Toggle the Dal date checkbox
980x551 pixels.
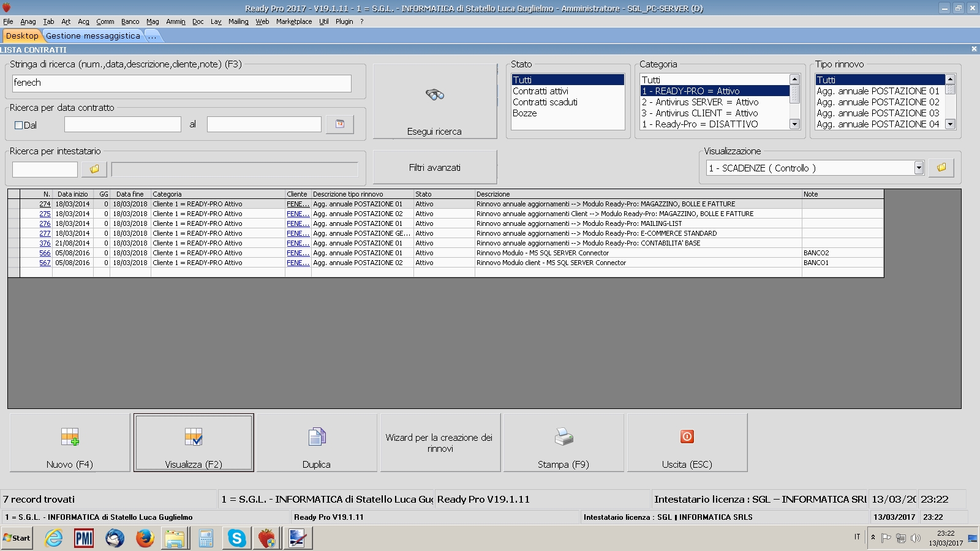click(18, 125)
